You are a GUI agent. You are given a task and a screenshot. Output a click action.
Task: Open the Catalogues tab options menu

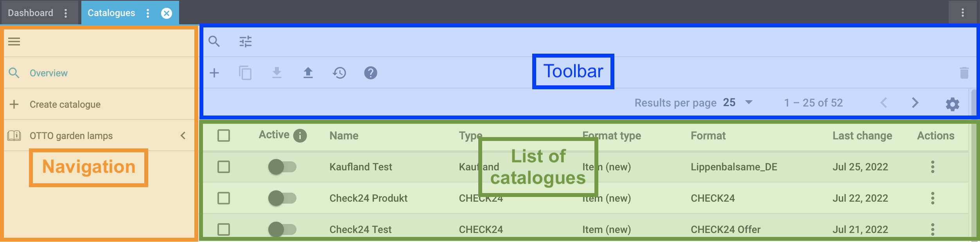pyautogui.click(x=148, y=13)
